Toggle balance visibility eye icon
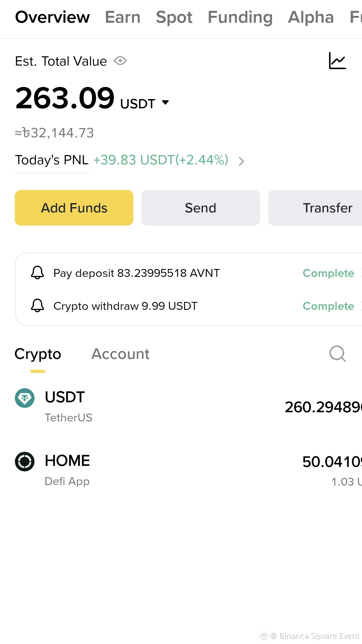362x644 pixels. [x=120, y=61]
